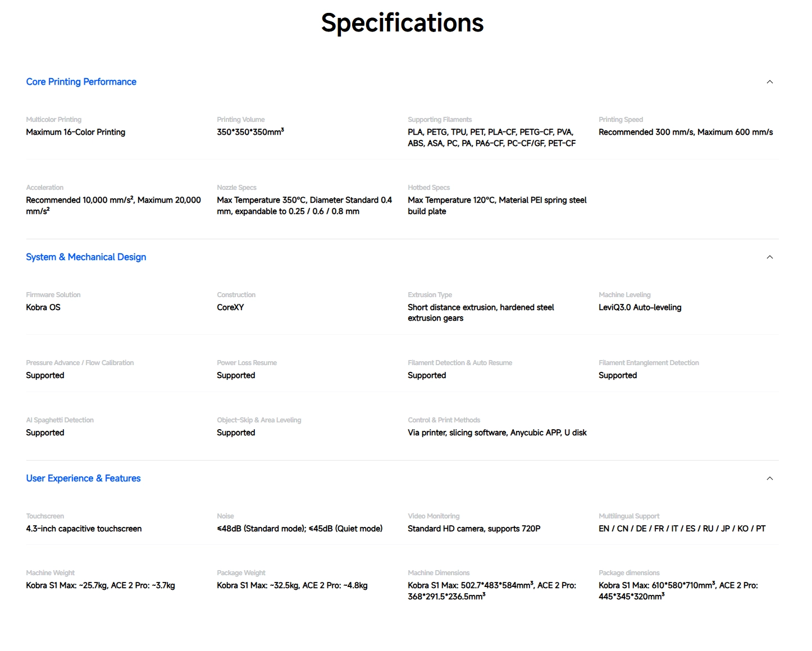
Task: Collapse the Core Printing Performance chevron
Action: pos(769,82)
